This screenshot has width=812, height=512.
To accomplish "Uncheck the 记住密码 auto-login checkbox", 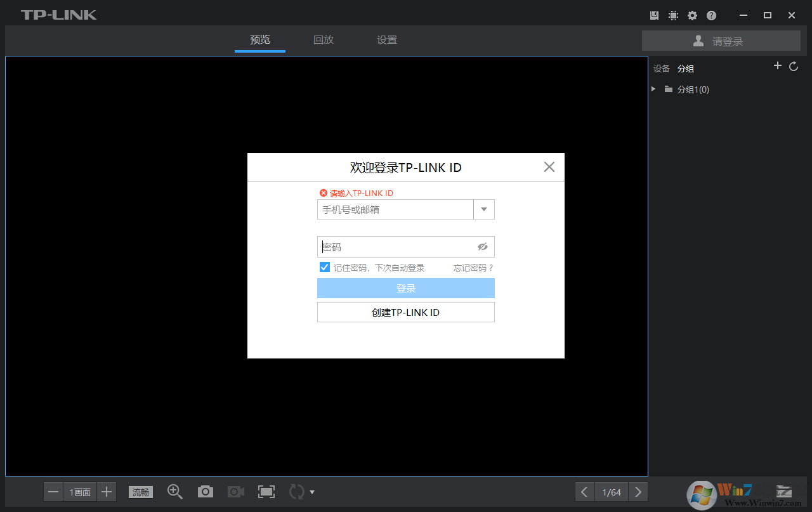I will coord(324,267).
